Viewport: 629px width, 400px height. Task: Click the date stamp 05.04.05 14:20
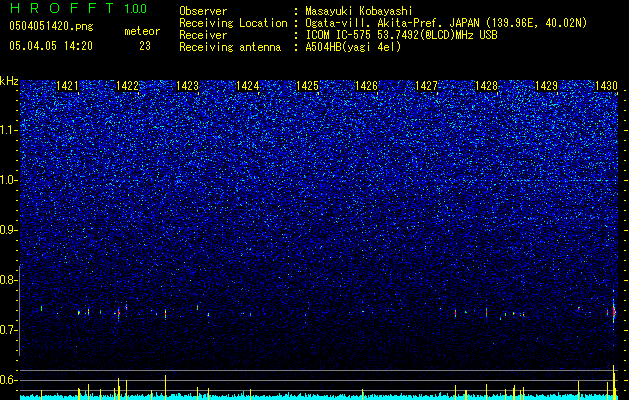tap(51, 46)
